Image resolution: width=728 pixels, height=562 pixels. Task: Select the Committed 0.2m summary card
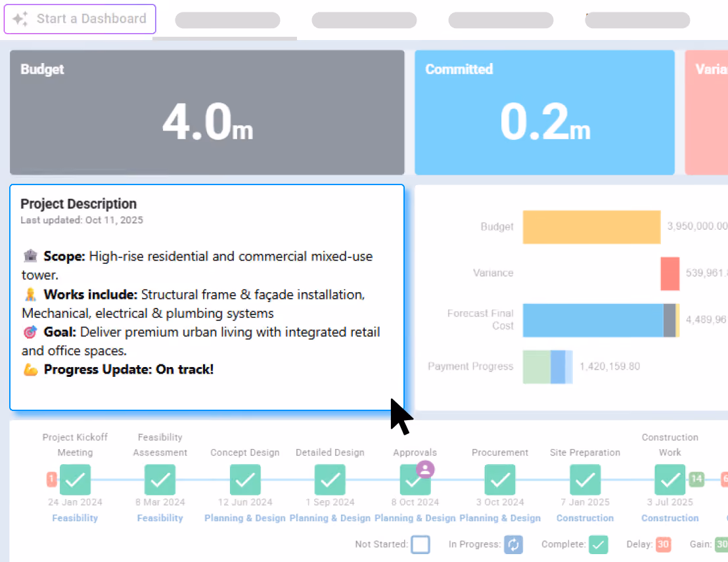(545, 112)
